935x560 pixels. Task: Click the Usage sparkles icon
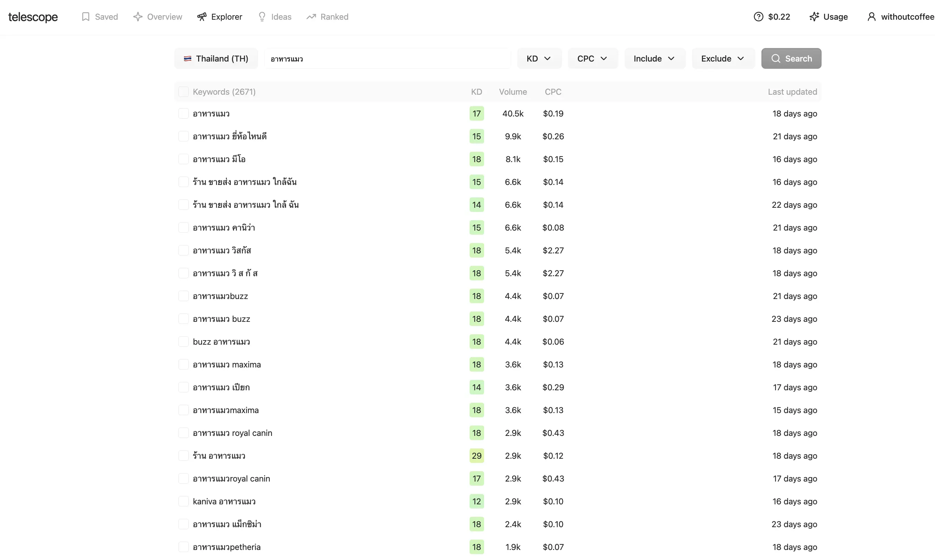click(x=814, y=17)
